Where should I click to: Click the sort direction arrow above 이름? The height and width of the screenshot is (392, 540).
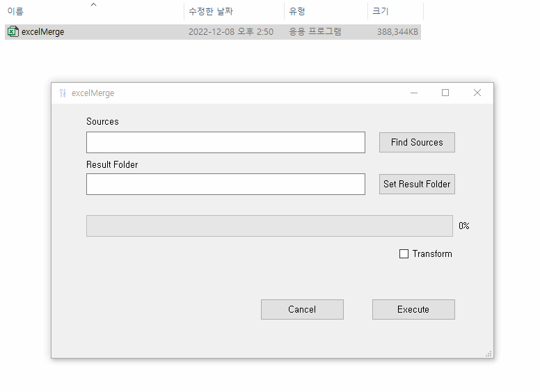(93, 4)
